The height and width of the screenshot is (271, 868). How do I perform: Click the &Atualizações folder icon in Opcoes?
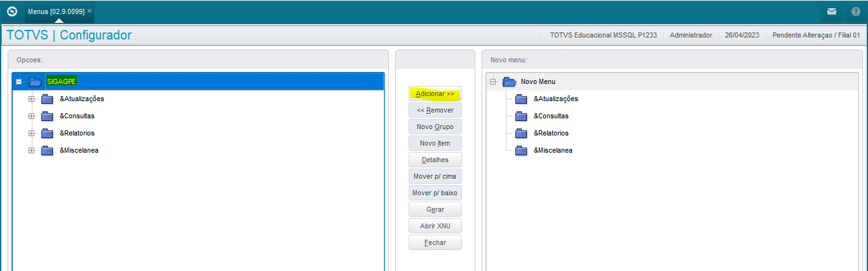pyautogui.click(x=48, y=99)
